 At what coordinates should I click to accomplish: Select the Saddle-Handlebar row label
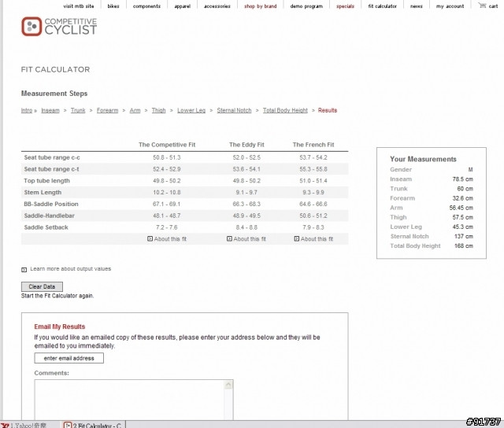tap(49, 216)
